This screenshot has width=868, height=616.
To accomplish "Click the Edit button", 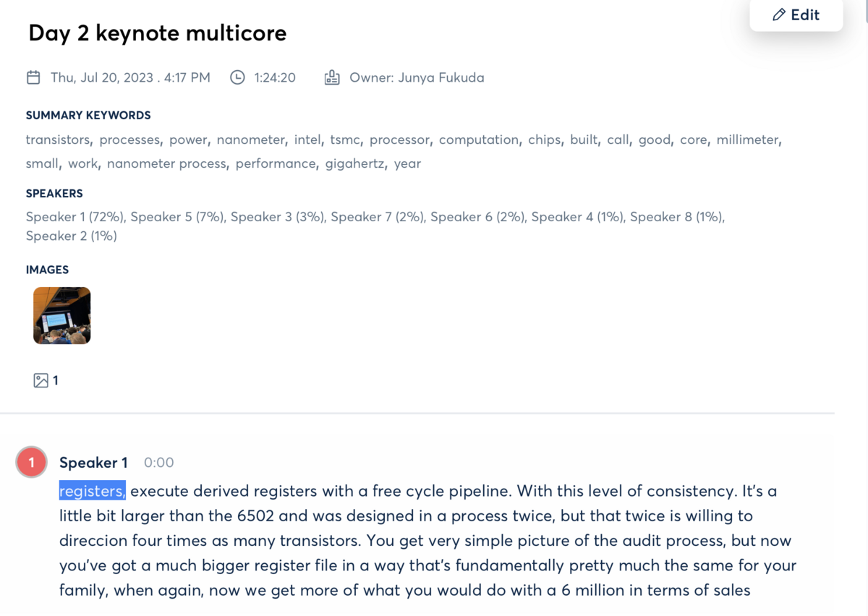I will (x=796, y=14).
